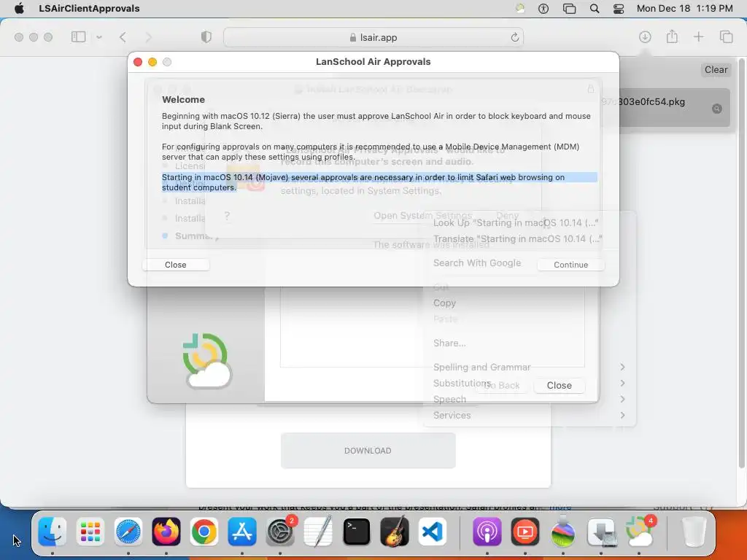747x560 pixels.
Task: Open Control Center in the menu bar
Action: 619,8
